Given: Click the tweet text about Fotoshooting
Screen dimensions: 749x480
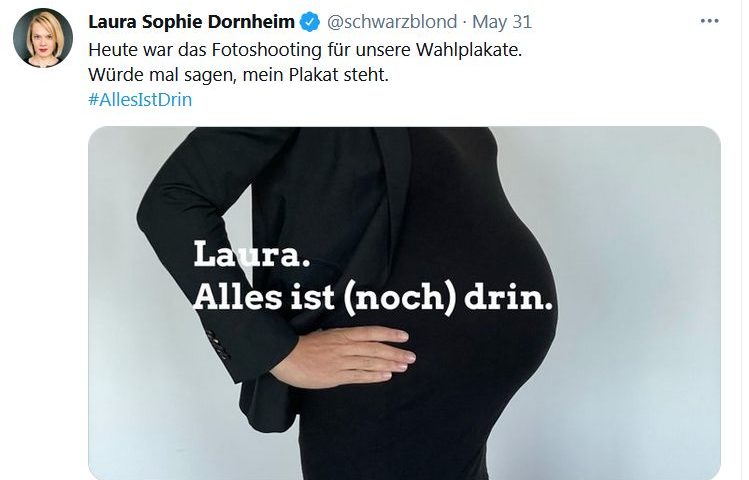Looking at the screenshot, I should [x=305, y=50].
